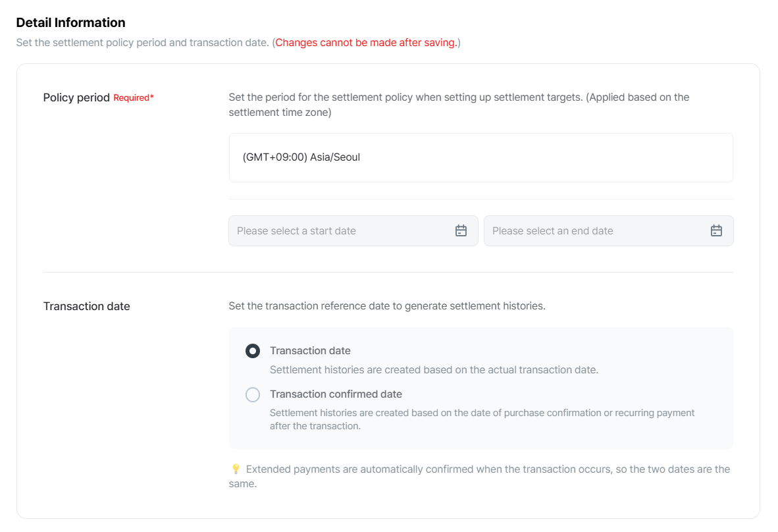Click the settlement time zone description text
The height and width of the screenshot is (532, 778).
point(459,105)
